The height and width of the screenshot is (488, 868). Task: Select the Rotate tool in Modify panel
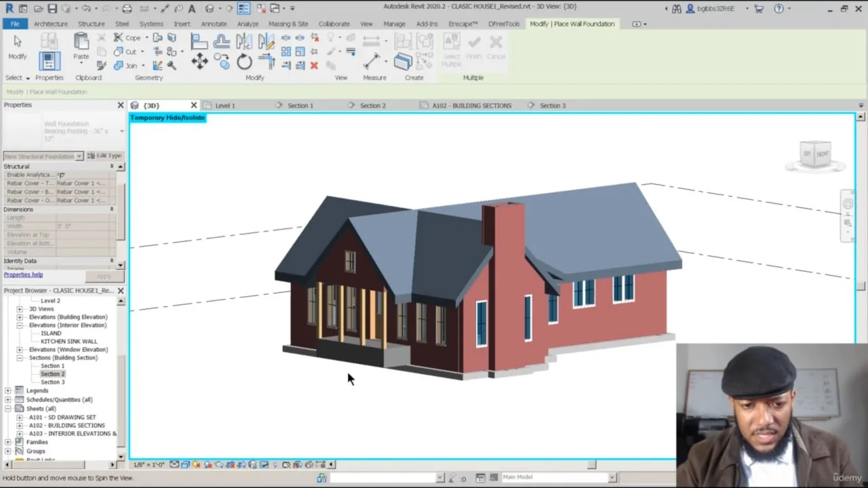point(244,62)
